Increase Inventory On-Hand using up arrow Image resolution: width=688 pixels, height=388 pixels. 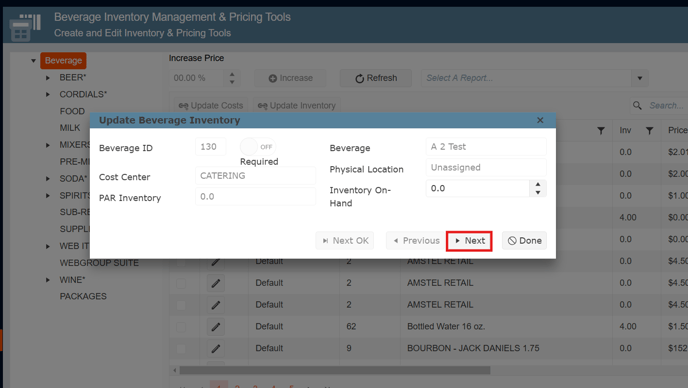coord(538,185)
